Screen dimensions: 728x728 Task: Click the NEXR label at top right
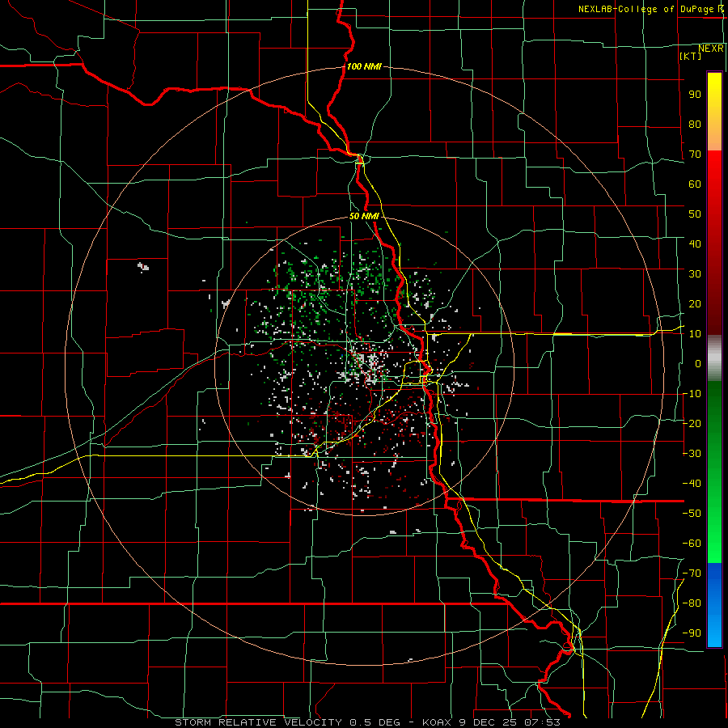coord(711,49)
